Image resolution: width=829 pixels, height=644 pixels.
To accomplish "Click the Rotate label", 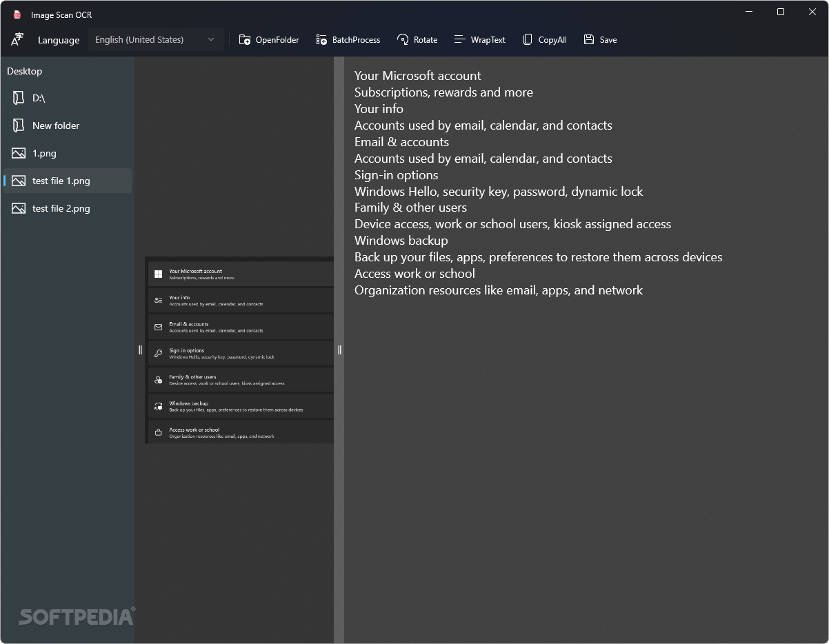I will coord(426,40).
